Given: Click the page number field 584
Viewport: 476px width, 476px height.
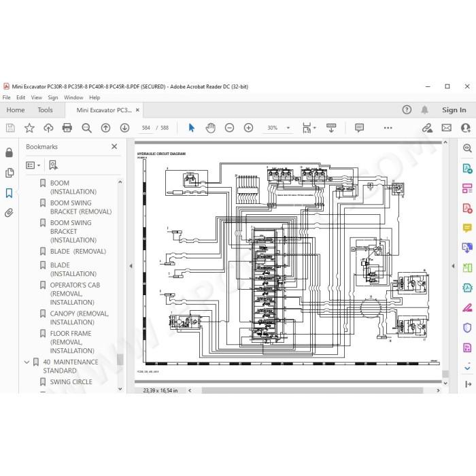Looking at the screenshot, I should [x=146, y=128].
